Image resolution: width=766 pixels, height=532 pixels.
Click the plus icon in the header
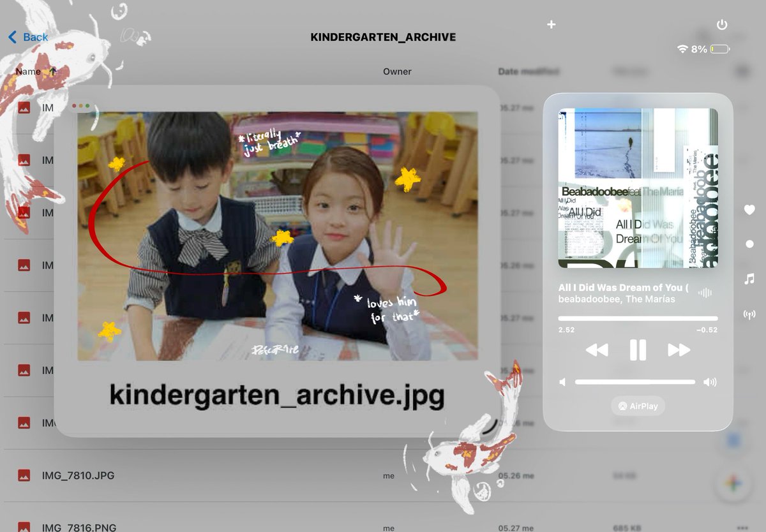click(x=552, y=24)
